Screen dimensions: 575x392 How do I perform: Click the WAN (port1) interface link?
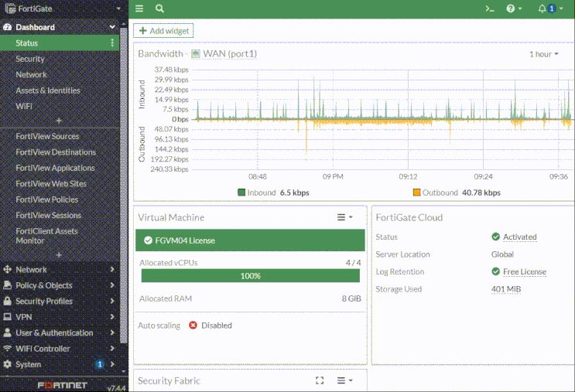pos(230,53)
